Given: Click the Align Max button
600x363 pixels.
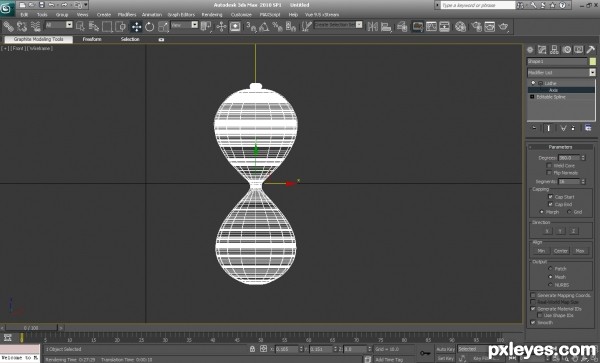Looking at the screenshot, I should click(580, 251).
